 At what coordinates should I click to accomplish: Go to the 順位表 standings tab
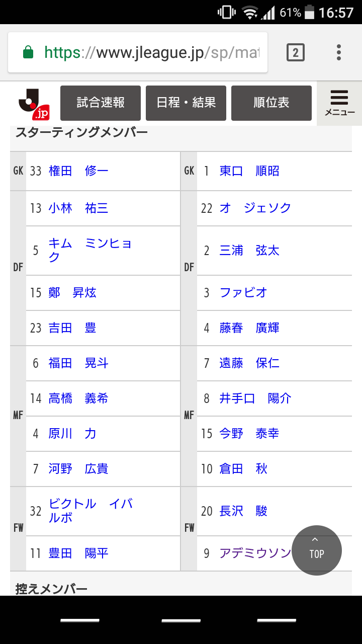[271, 103]
